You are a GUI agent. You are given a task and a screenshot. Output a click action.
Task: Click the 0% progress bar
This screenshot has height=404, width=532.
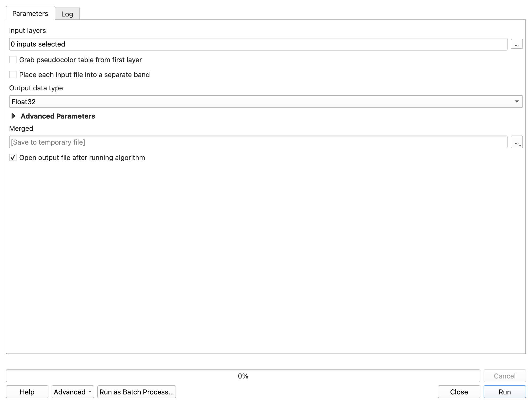(x=243, y=376)
